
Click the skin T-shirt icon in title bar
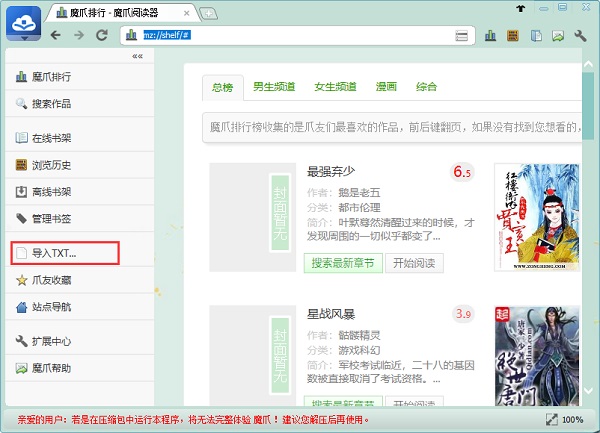point(521,8)
